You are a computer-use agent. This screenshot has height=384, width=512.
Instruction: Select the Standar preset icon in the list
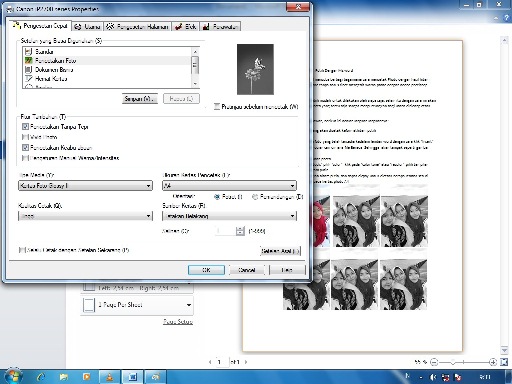[x=29, y=51]
